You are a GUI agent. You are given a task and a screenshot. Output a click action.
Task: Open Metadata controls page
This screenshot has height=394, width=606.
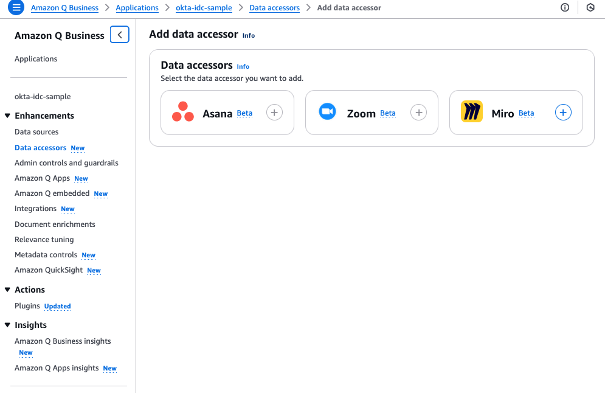pyautogui.click(x=46, y=255)
